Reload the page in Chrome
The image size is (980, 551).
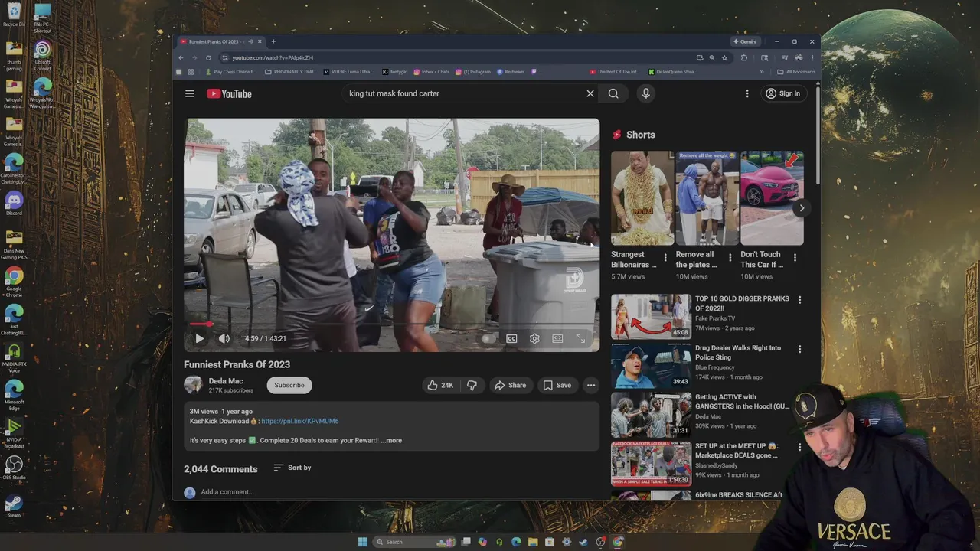(208, 57)
